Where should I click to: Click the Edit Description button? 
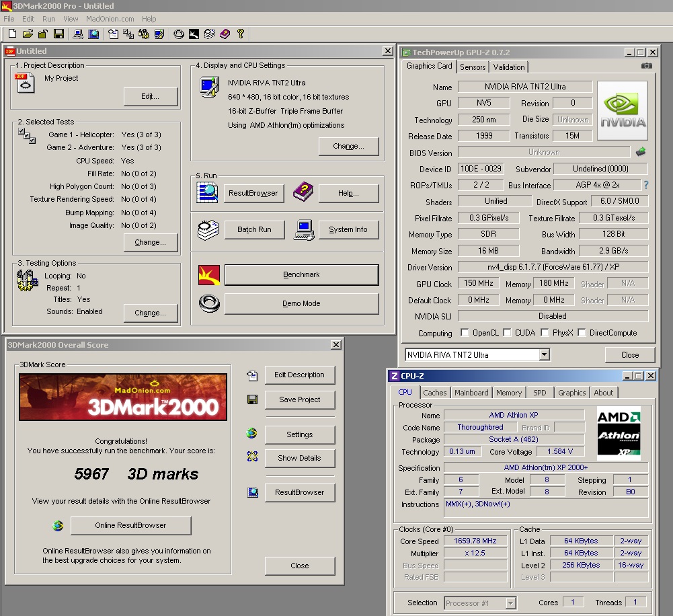300,375
